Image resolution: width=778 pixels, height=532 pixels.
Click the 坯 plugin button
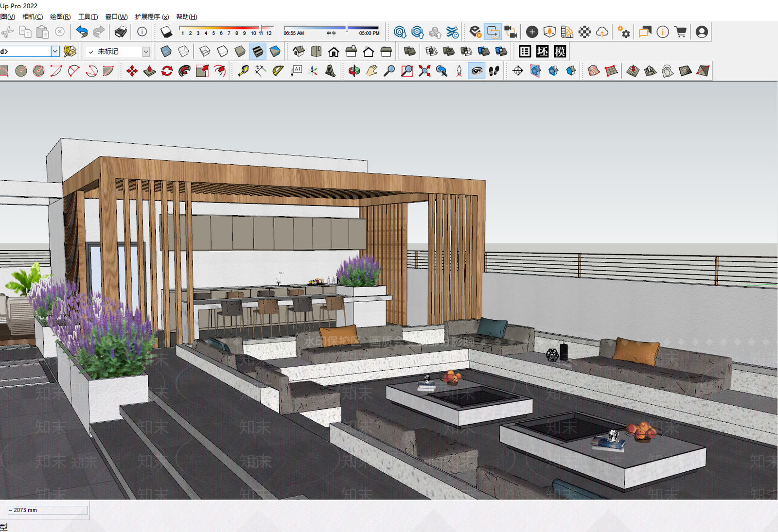pos(542,51)
